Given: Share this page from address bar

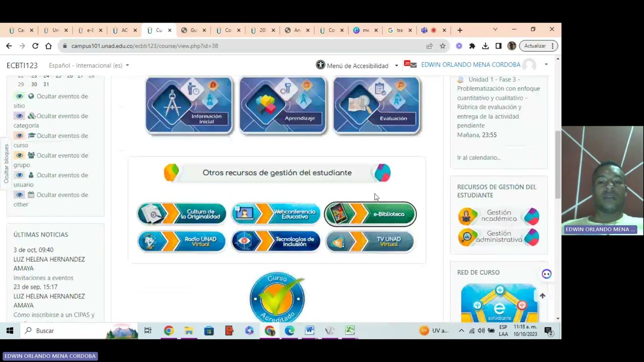Looking at the screenshot, I should click(429, 46).
